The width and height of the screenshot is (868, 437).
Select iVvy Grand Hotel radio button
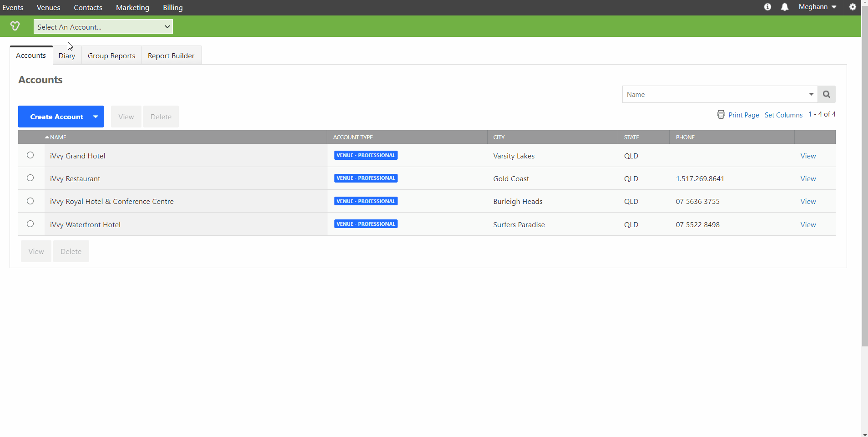(30, 155)
